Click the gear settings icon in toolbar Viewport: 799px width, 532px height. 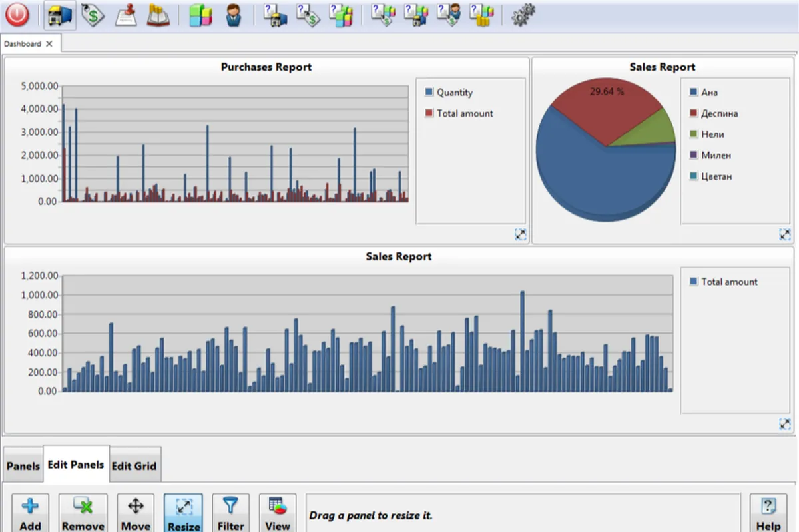coord(523,15)
